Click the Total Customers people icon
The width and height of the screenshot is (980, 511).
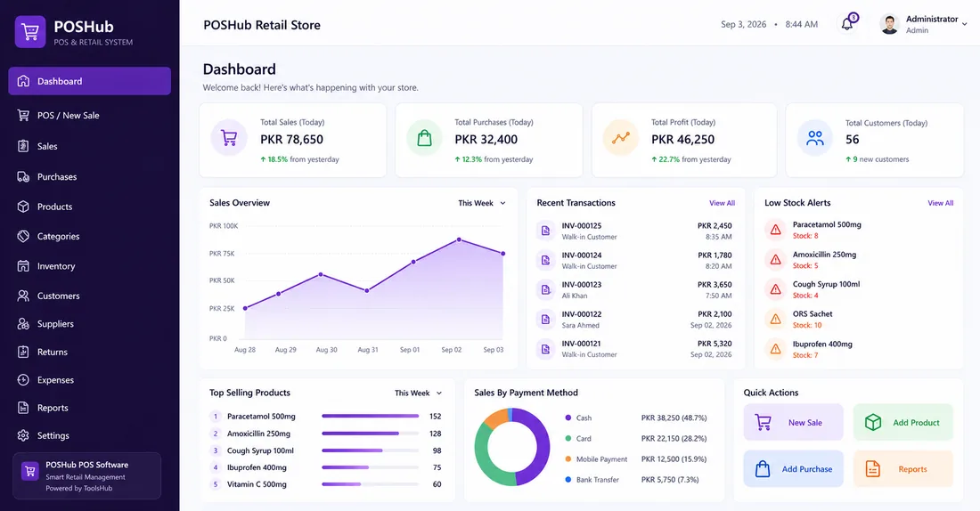(x=815, y=138)
